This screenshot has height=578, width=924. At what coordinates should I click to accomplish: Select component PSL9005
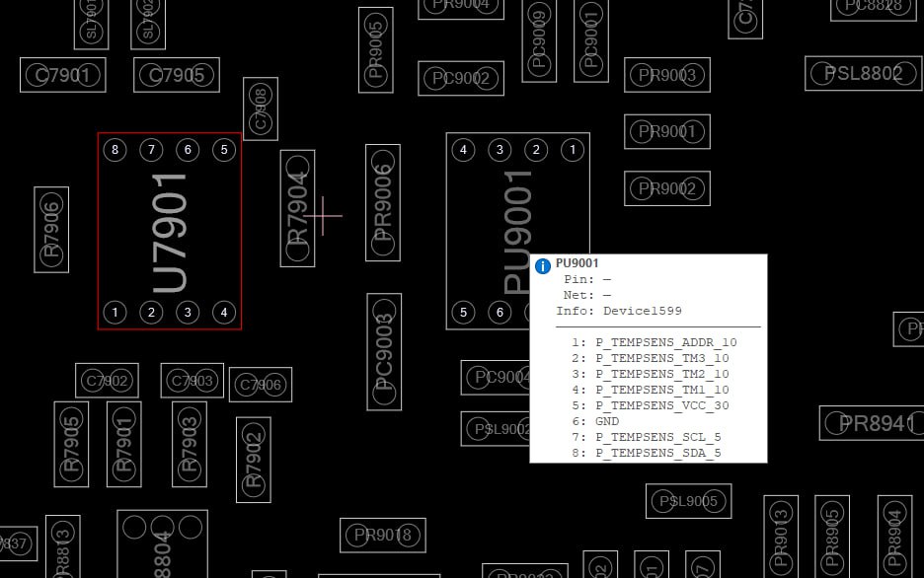tap(689, 501)
